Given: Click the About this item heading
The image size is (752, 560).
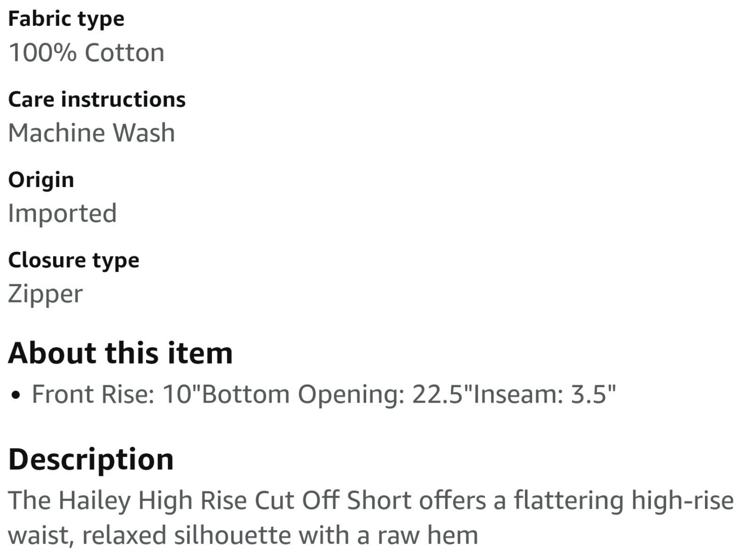Looking at the screenshot, I should click(x=120, y=353).
